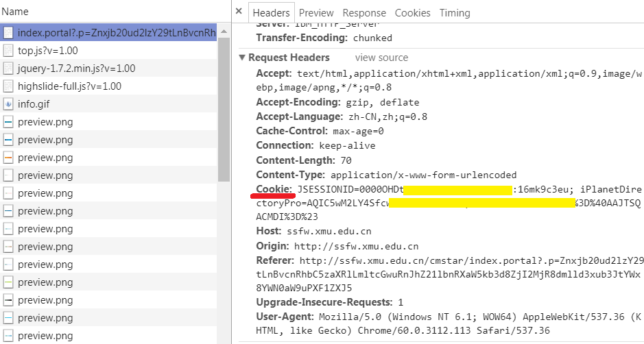Screen dimensions: 644x344
Task: Click the Accept-Encoding header name
Action: pyautogui.click(x=298, y=102)
